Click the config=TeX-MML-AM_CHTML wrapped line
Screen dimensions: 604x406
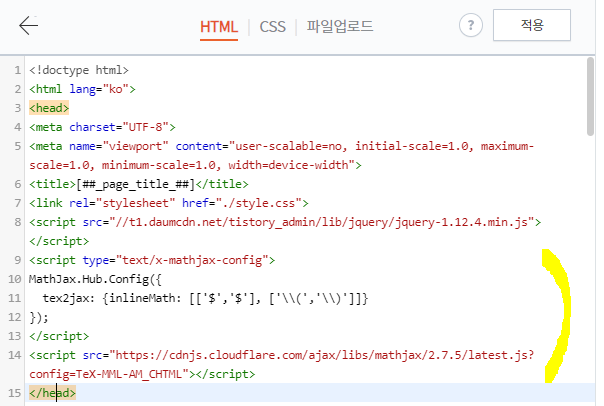(x=142, y=374)
